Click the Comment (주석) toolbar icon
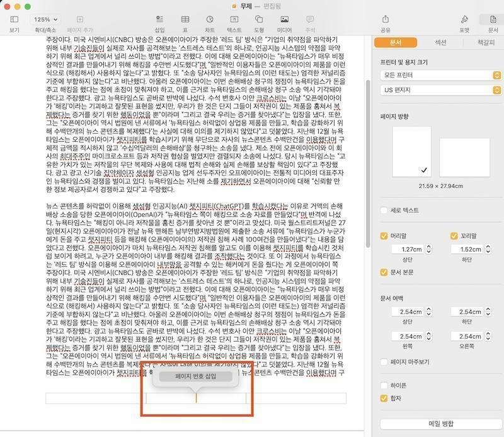504x437 pixels. point(310,20)
